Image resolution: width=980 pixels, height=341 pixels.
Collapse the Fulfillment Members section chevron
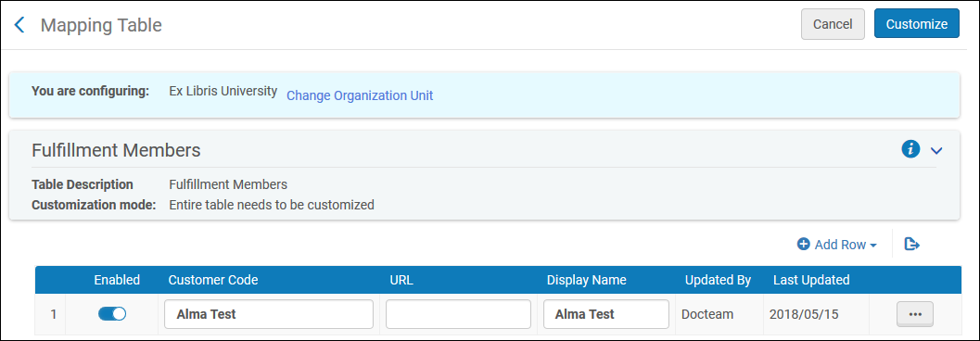tap(935, 150)
